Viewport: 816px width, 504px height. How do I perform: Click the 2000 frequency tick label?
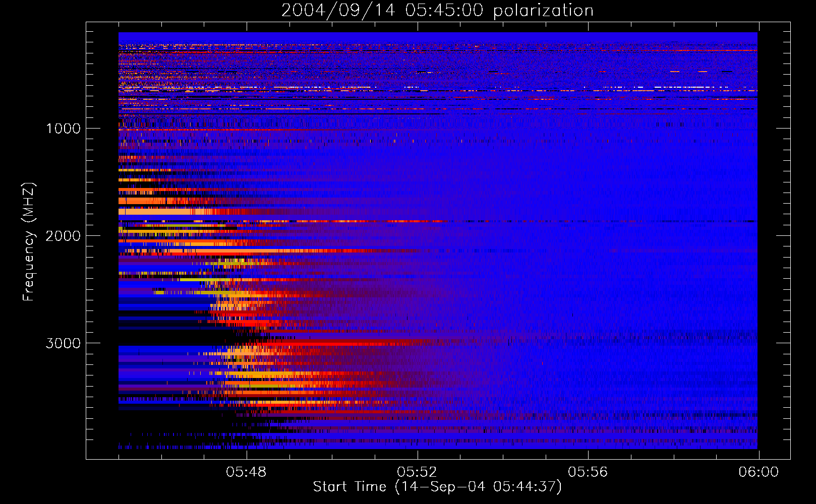pos(63,236)
